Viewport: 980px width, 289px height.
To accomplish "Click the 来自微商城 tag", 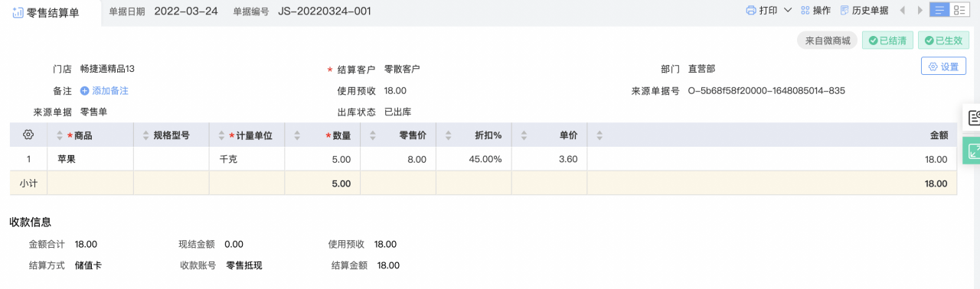I will tap(828, 41).
